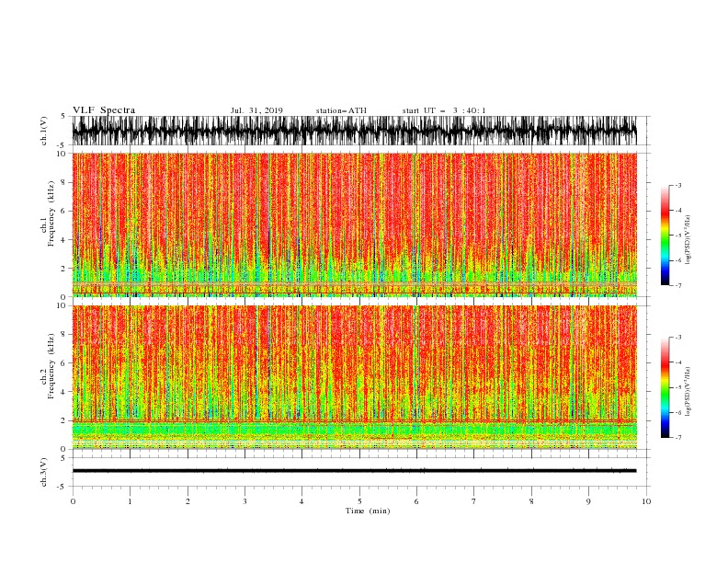Click inside the ch.1 frequency spectrogram
The image size is (728, 563).
coord(354,224)
